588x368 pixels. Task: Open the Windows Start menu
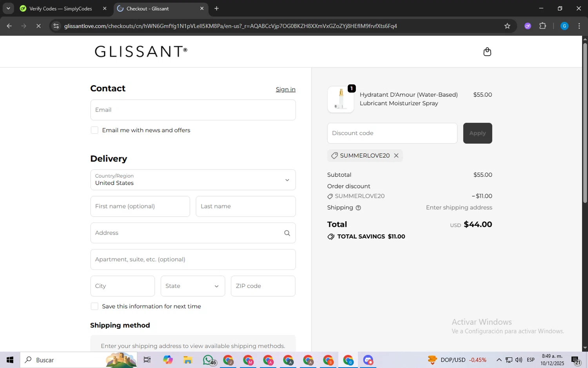[10, 360]
